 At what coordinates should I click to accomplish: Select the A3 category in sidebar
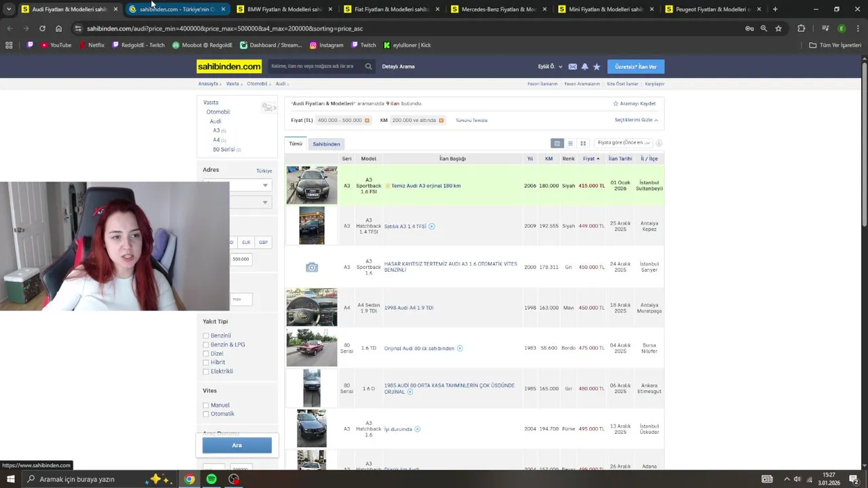click(216, 130)
